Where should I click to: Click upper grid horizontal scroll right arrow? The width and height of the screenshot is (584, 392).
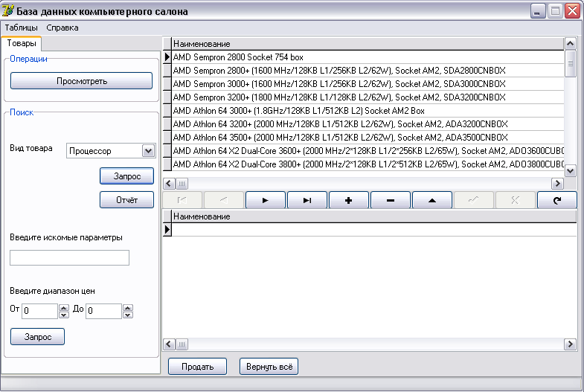pos(557,184)
